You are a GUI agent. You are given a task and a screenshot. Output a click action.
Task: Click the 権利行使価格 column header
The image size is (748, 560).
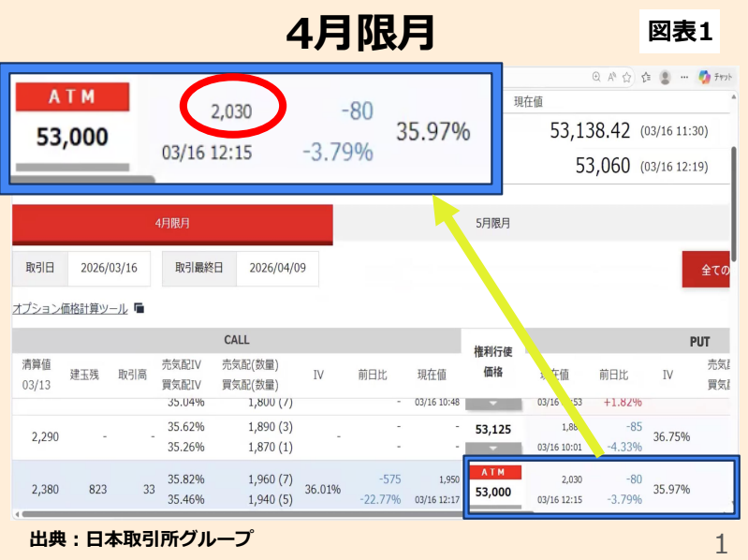(492, 361)
